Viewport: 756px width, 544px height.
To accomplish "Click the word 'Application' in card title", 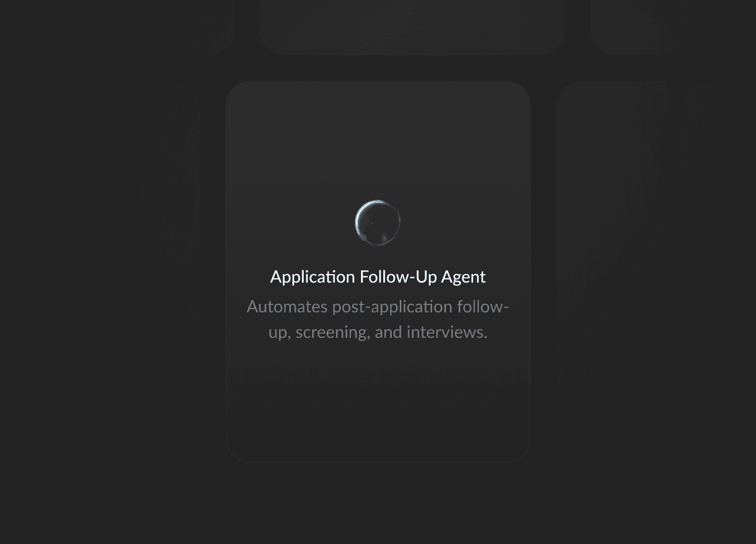I will [313, 277].
